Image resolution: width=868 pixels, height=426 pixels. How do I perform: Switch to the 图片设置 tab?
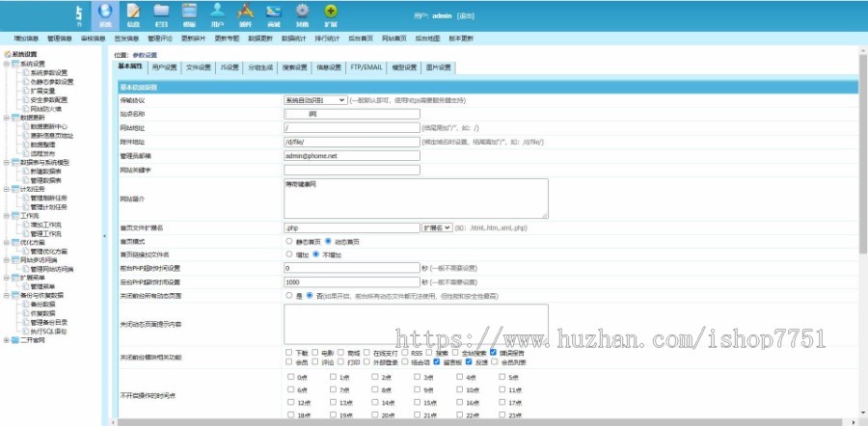438,67
